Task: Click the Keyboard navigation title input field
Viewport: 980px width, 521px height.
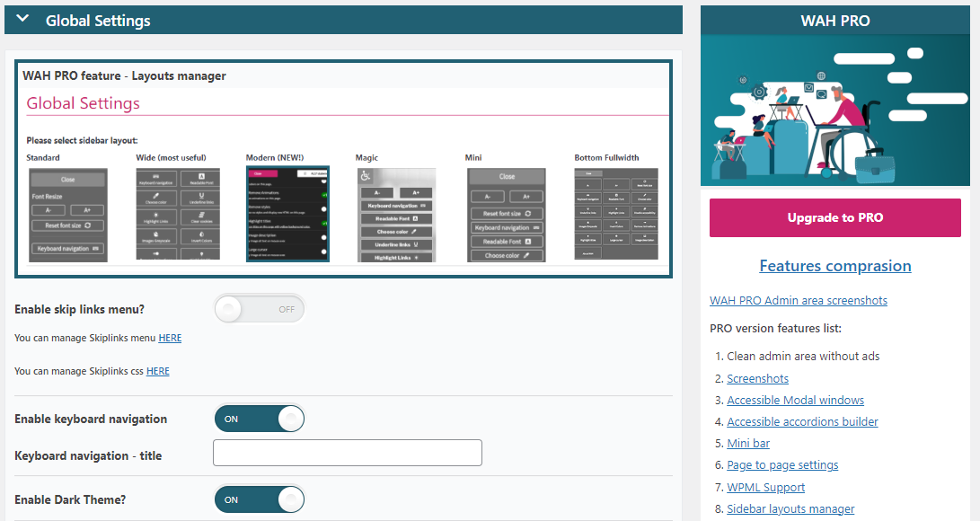Action: pos(348,453)
